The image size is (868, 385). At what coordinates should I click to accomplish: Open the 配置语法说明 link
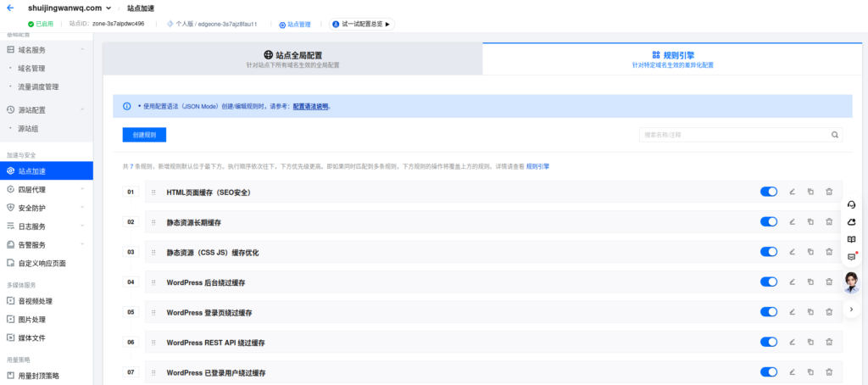pyautogui.click(x=310, y=106)
